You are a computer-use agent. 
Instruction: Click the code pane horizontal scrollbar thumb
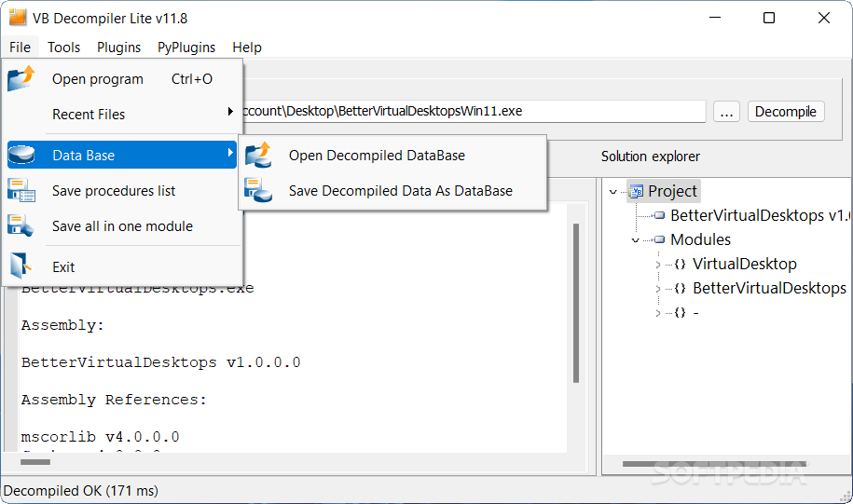[35, 462]
